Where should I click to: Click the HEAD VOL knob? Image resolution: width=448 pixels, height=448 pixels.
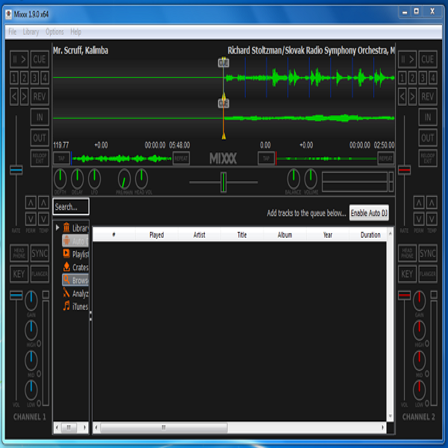141,179
